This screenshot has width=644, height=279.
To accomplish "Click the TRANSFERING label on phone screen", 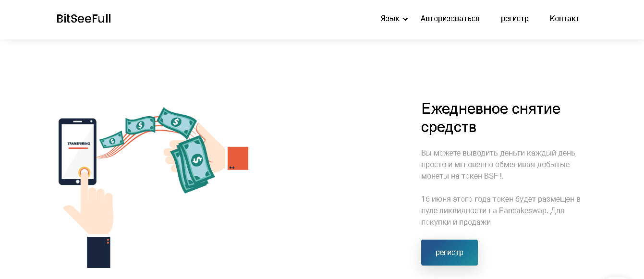I will coord(78,144).
